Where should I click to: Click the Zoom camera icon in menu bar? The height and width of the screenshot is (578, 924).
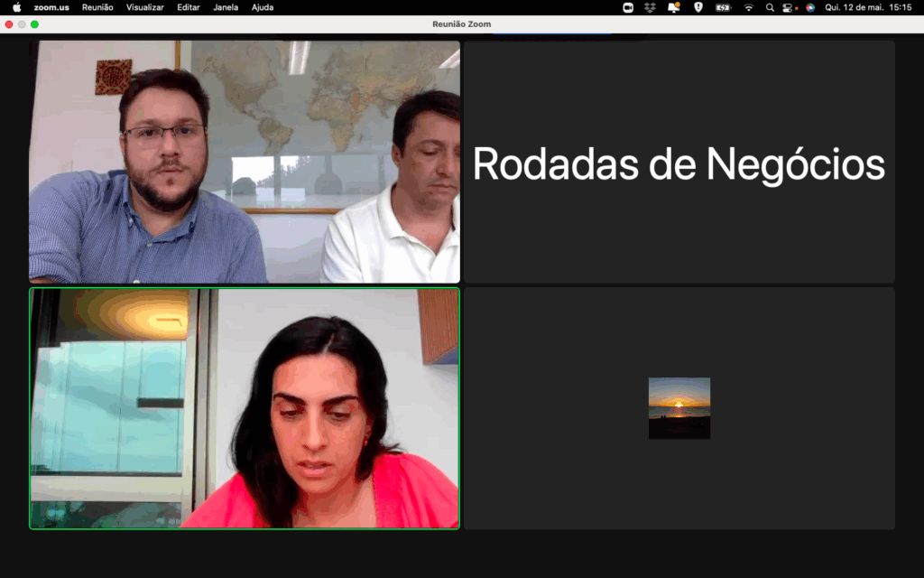628,7
